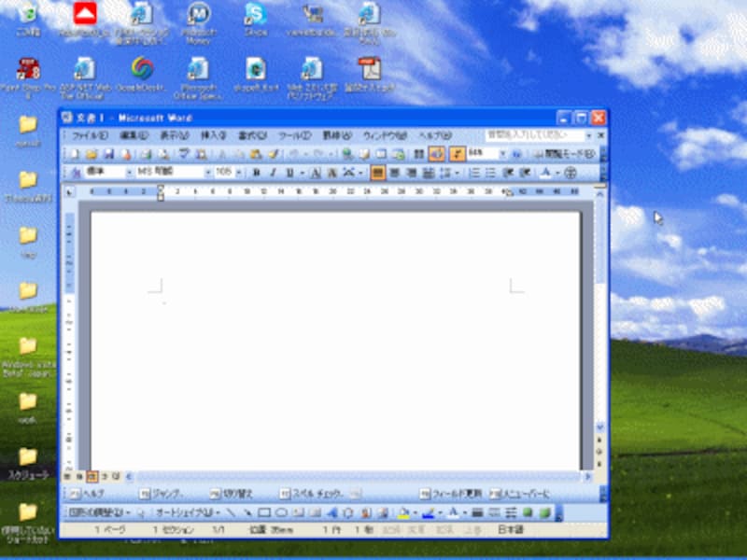This screenshot has height=560, width=747.
Task: Click the スペル チェック button
Action: (x=316, y=494)
